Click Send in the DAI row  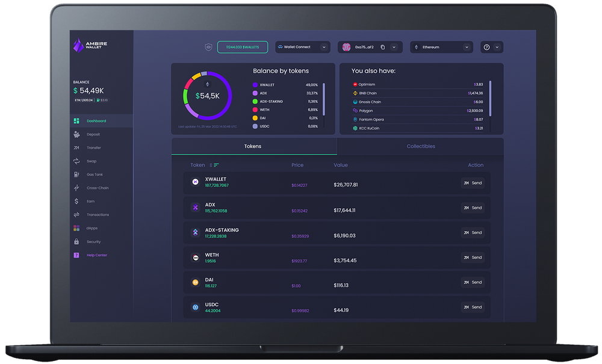click(x=473, y=282)
